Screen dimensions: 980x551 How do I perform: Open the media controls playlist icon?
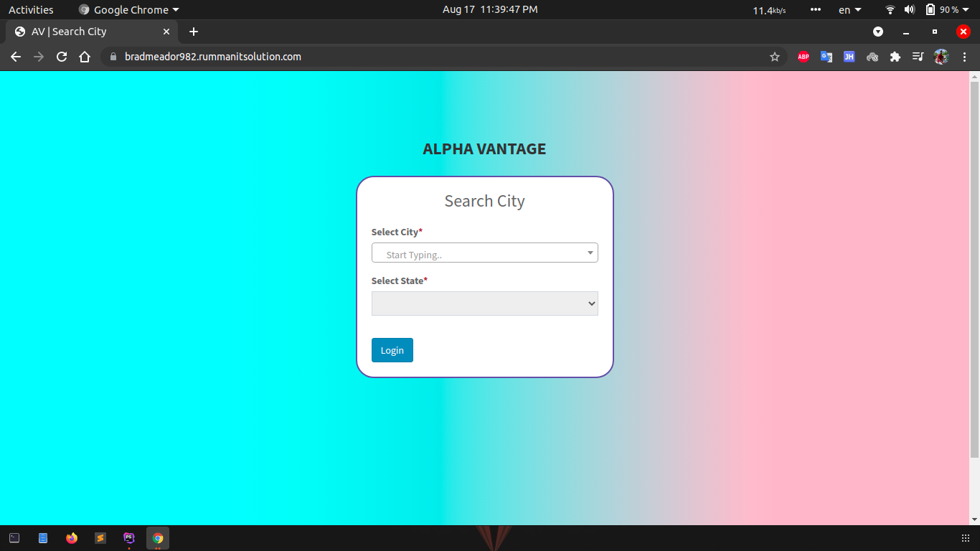918,57
